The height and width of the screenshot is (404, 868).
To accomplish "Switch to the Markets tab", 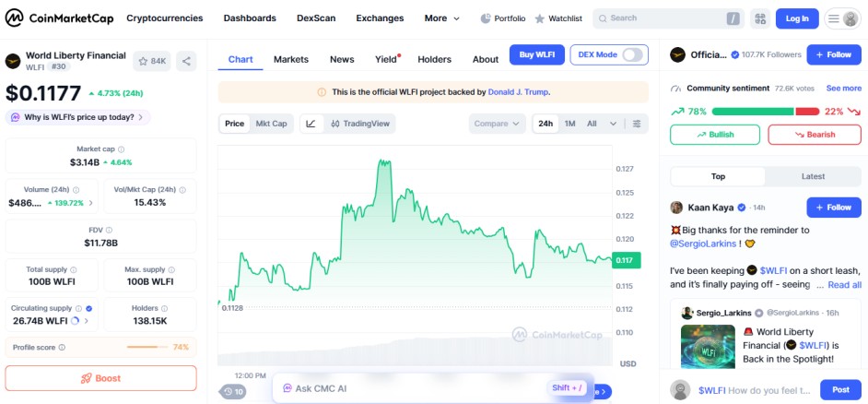I will [291, 59].
